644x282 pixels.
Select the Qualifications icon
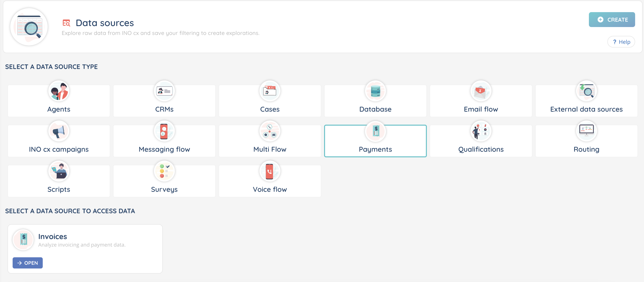click(x=481, y=131)
